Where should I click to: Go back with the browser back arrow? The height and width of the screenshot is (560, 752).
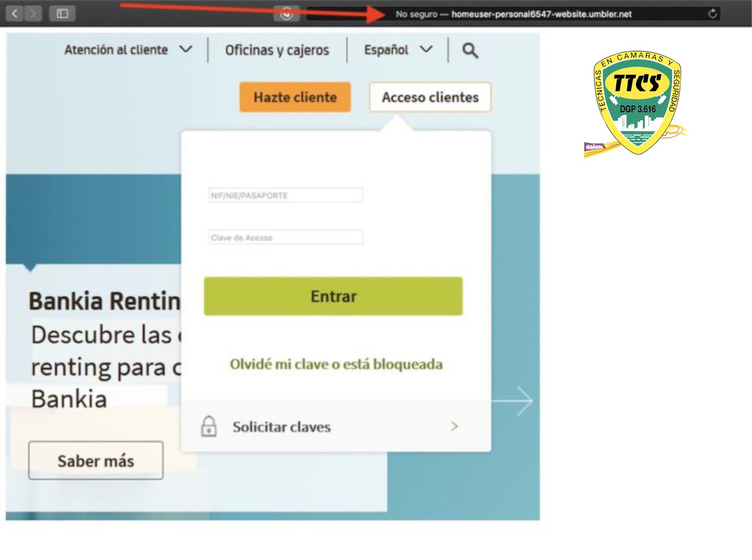(x=15, y=14)
